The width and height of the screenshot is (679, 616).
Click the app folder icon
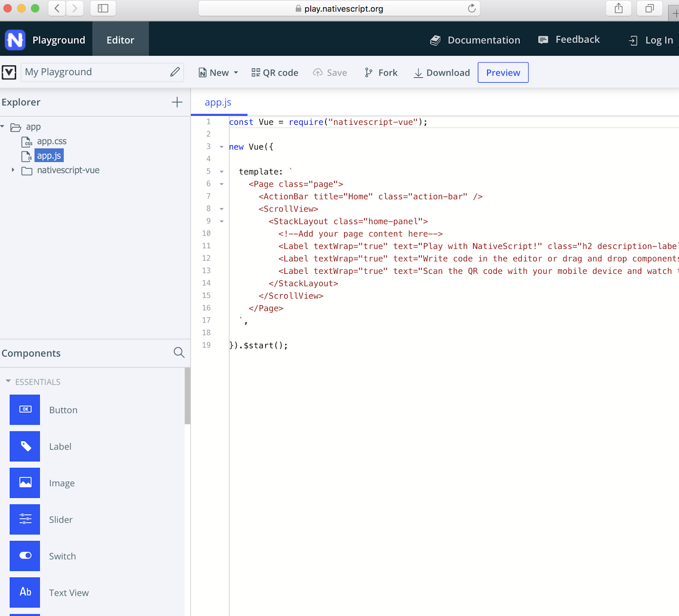pos(16,127)
